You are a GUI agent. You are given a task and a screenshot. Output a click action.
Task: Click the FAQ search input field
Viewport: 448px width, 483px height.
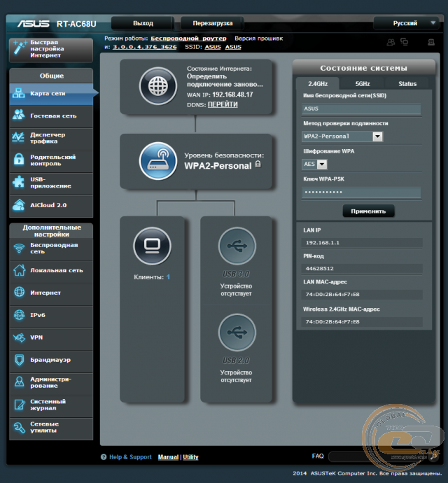click(x=379, y=456)
